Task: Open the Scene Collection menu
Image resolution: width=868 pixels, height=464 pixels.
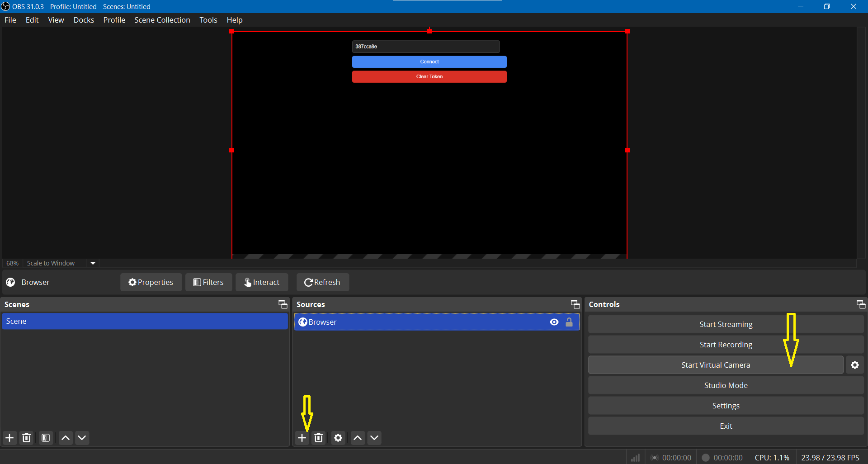Action: [162, 20]
